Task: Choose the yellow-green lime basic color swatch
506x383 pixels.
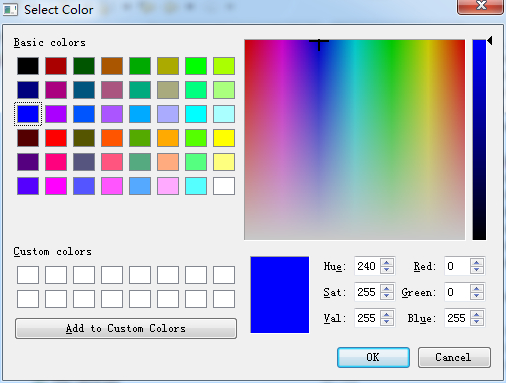Action: 224,66
